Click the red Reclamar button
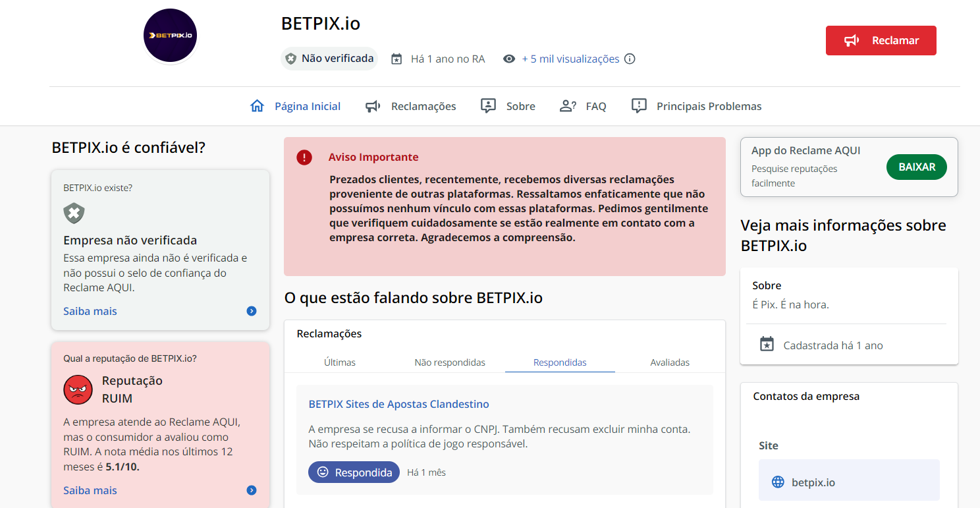 tap(881, 40)
